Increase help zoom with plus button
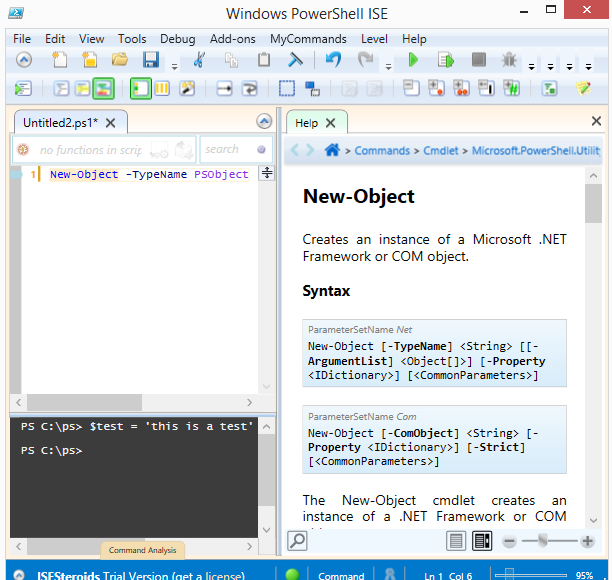 pyautogui.click(x=587, y=541)
